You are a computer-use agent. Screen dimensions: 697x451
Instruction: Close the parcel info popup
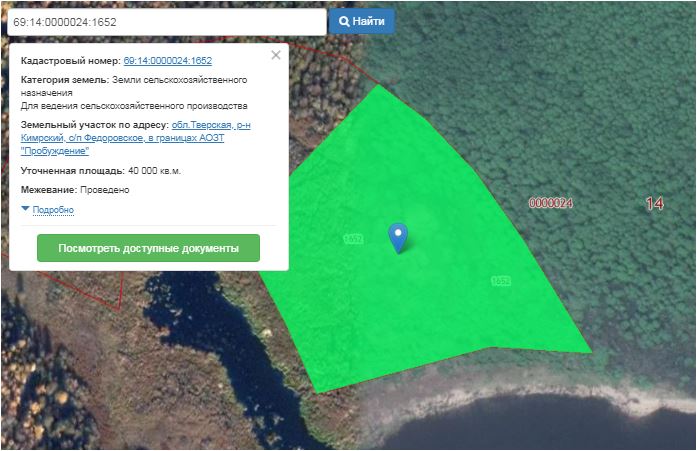pyautogui.click(x=276, y=55)
